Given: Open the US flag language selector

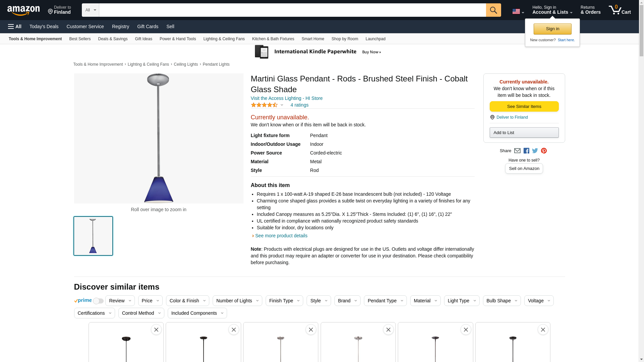Looking at the screenshot, I should tap(518, 11).
